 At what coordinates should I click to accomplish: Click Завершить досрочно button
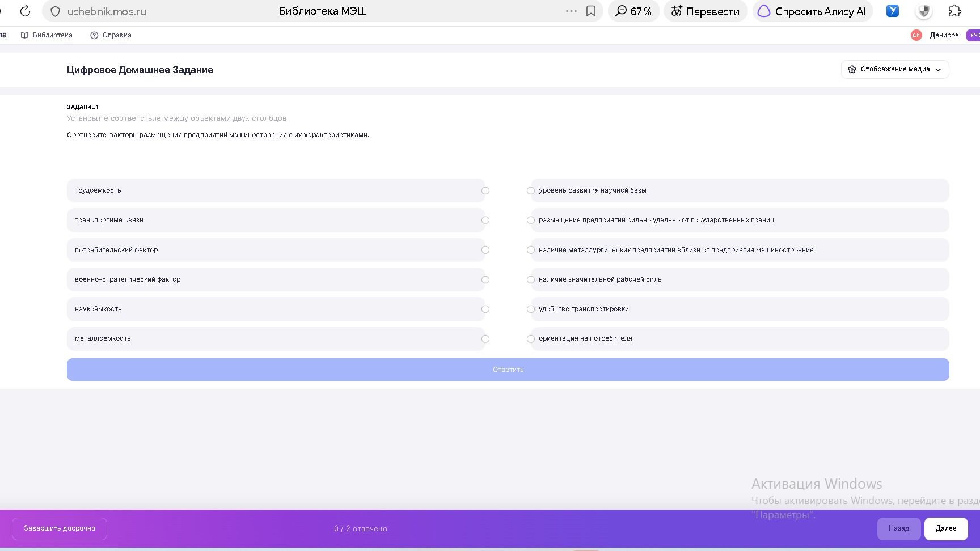[x=60, y=528]
